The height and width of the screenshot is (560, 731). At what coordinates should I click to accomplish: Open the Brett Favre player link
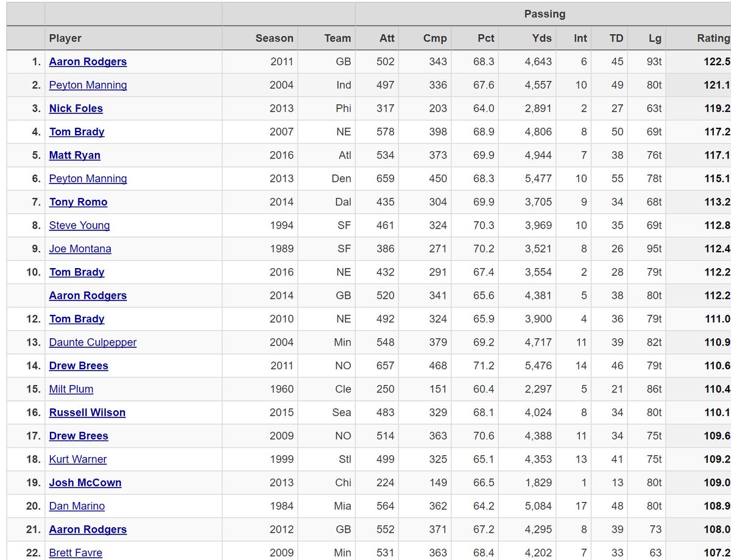(x=76, y=553)
